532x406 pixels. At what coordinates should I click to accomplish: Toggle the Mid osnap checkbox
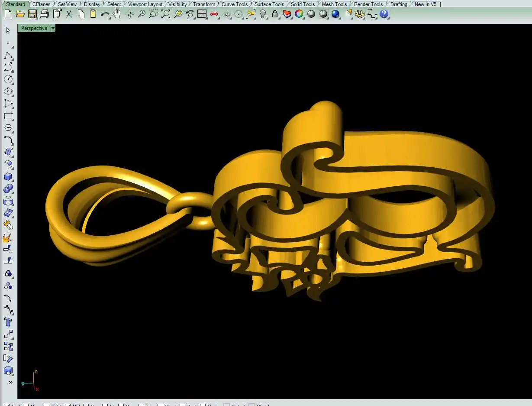[68, 405]
